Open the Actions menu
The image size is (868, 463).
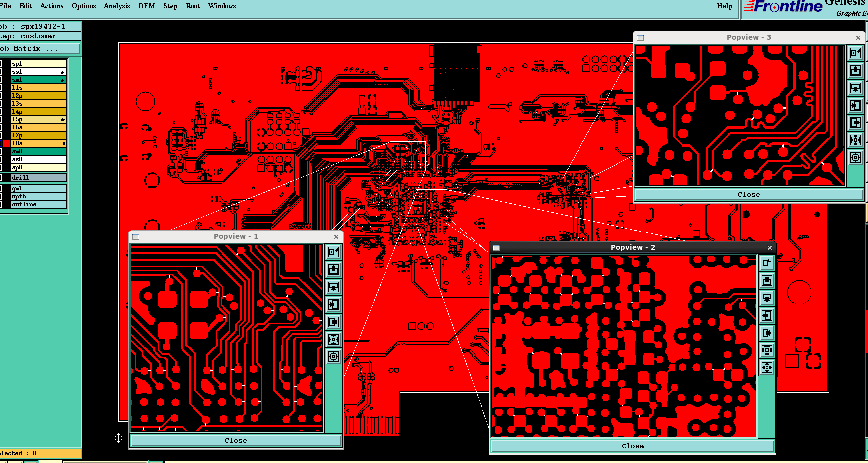[x=52, y=6]
